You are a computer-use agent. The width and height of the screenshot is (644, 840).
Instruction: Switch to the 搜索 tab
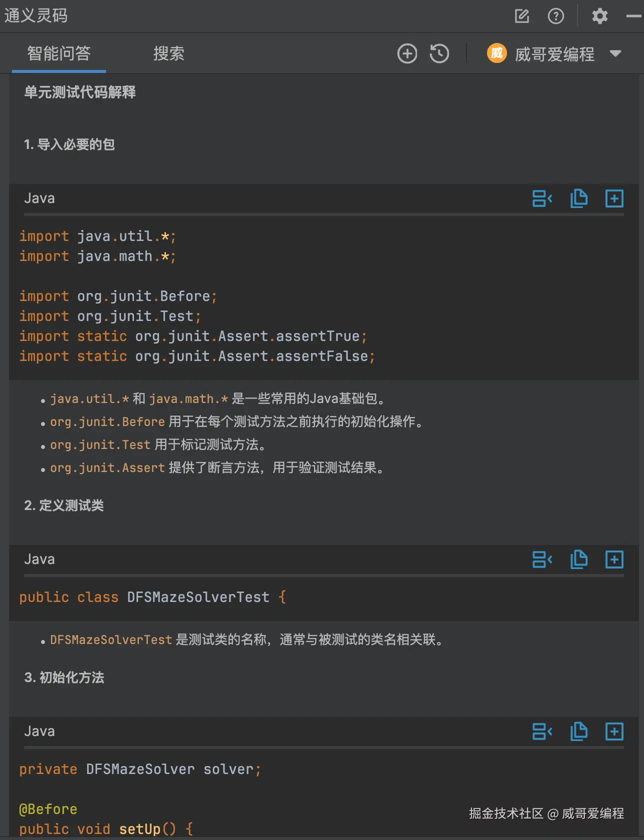[168, 53]
